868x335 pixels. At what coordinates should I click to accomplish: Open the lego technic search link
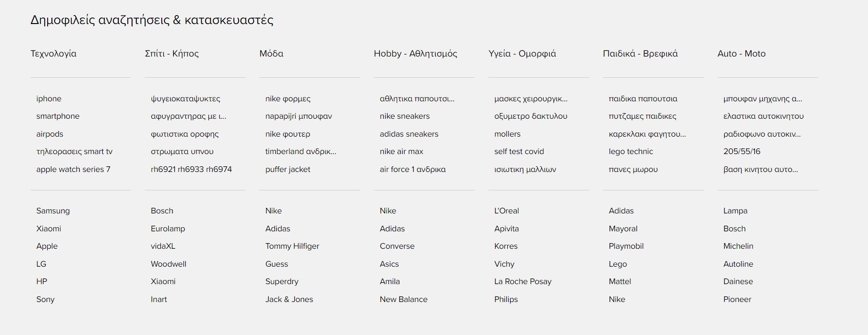pos(630,151)
